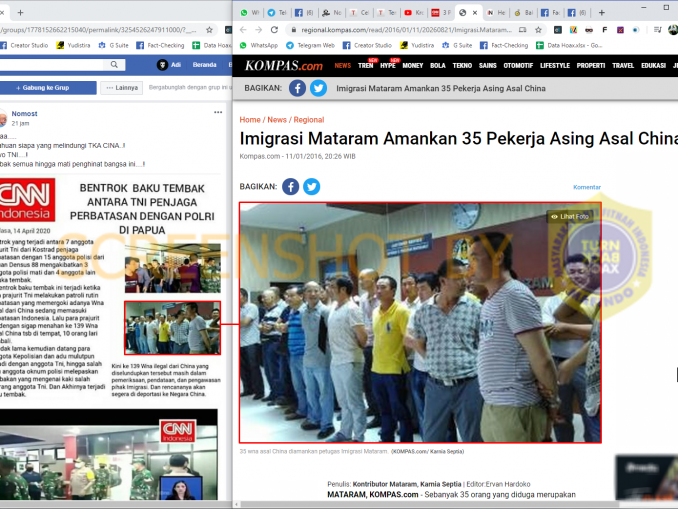The height and width of the screenshot is (509, 678).
Task: Open a new tab in the Facebook browser window
Action: pos(20,13)
